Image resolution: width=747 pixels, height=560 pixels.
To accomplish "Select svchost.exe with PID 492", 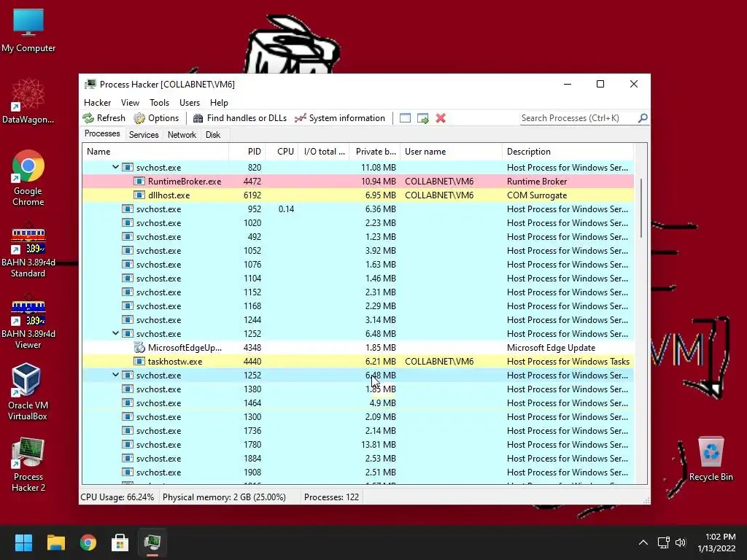I will (358, 237).
